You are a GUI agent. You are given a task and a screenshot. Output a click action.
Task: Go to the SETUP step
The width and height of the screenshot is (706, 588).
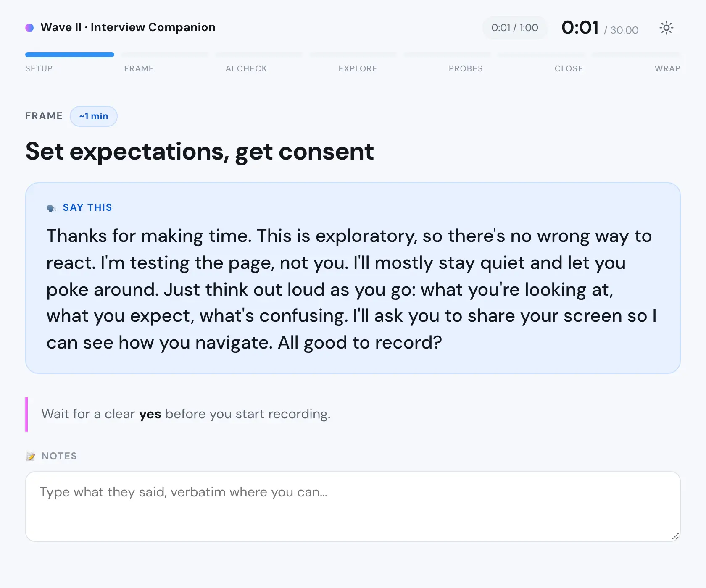39,68
